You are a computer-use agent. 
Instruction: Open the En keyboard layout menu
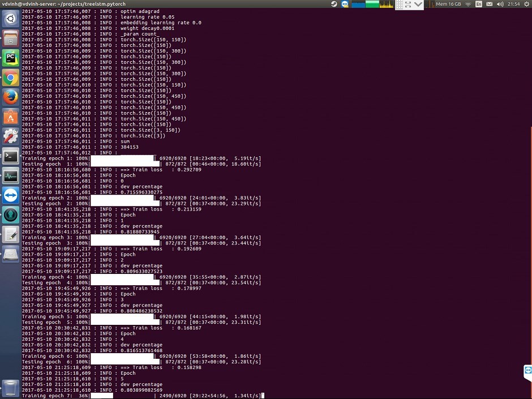coord(479,5)
